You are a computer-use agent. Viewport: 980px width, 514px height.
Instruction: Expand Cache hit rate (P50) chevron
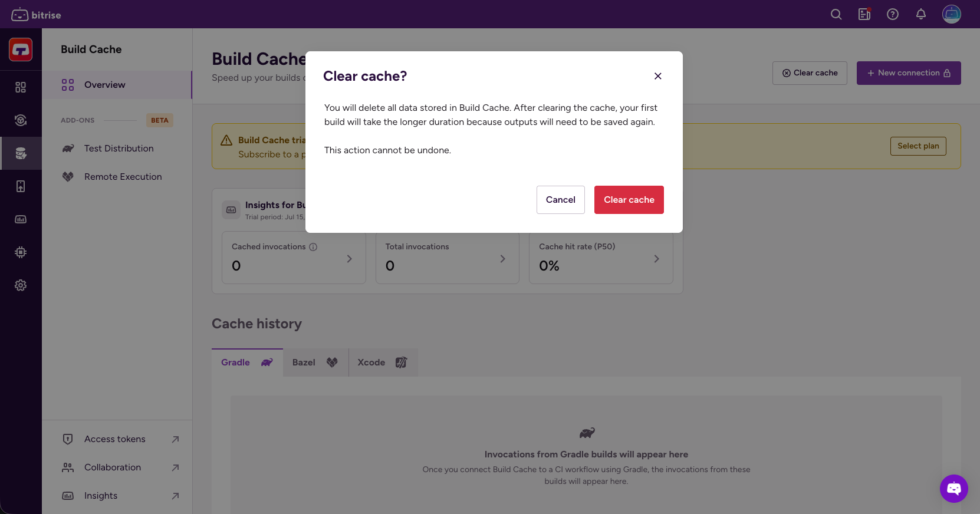[x=656, y=259]
